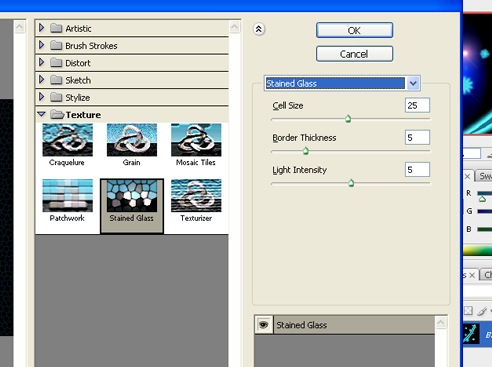This screenshot has height=367, width=492.
Task: Click the OK button
Action: [354, 30]
